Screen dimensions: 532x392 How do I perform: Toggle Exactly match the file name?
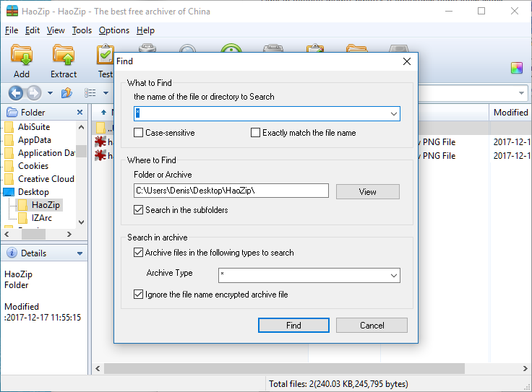pyautogui.click(x=255, y=133)
